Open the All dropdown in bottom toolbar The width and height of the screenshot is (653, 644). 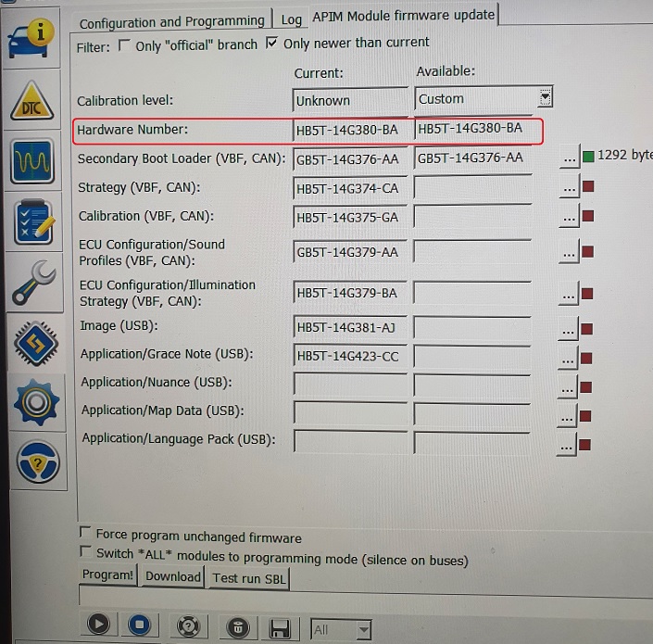pos(363,629)
